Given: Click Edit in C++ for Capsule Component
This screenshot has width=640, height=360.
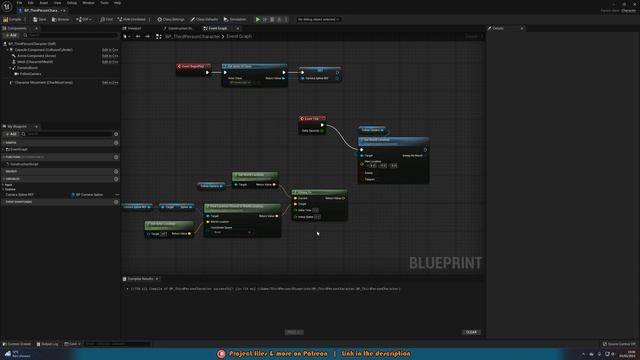Looking at the screenshot, I should (110, 50).
